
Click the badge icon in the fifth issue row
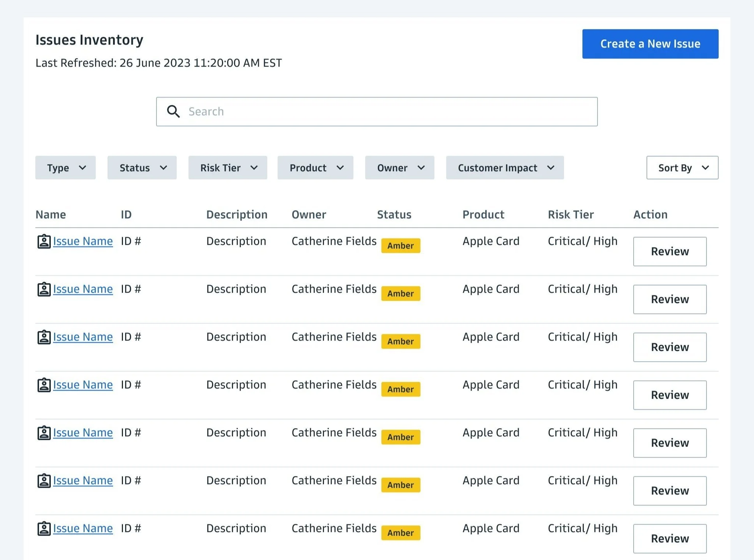click(x=44, y=433)
